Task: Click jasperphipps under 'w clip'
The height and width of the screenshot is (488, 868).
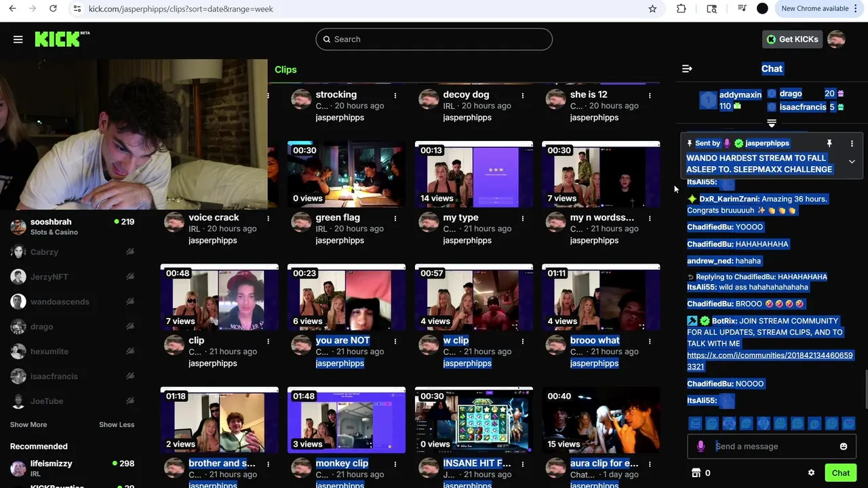Action: tap(467, 363)
